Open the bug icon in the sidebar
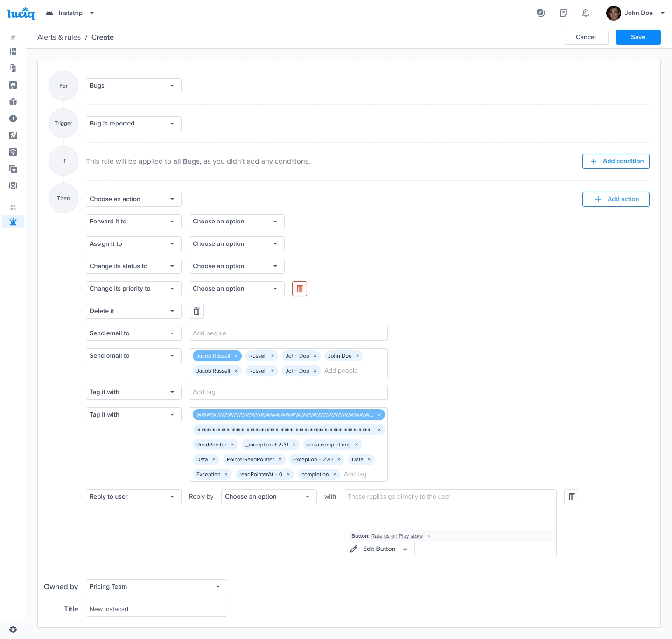Screen dimensions: 672x639 click(13, 102)
